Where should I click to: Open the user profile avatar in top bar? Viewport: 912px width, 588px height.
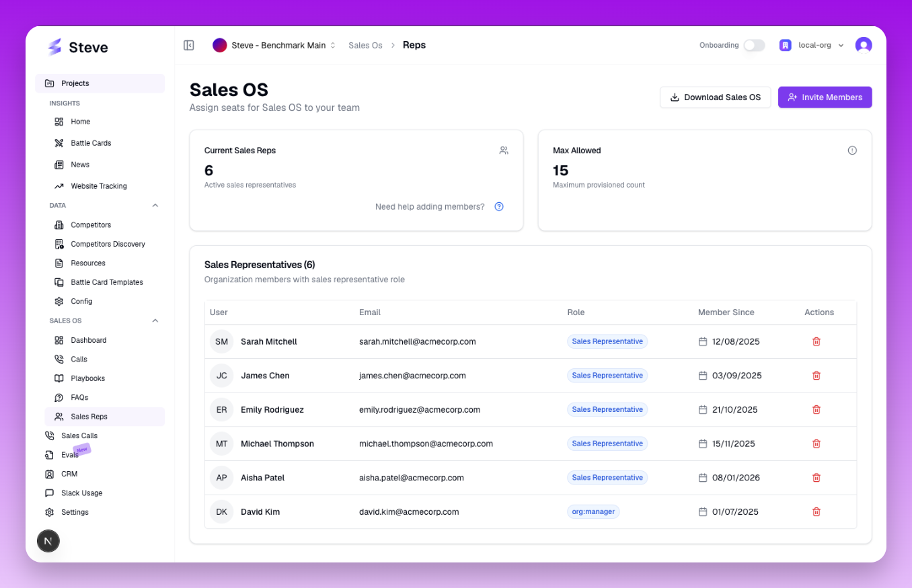pos(864,45)
